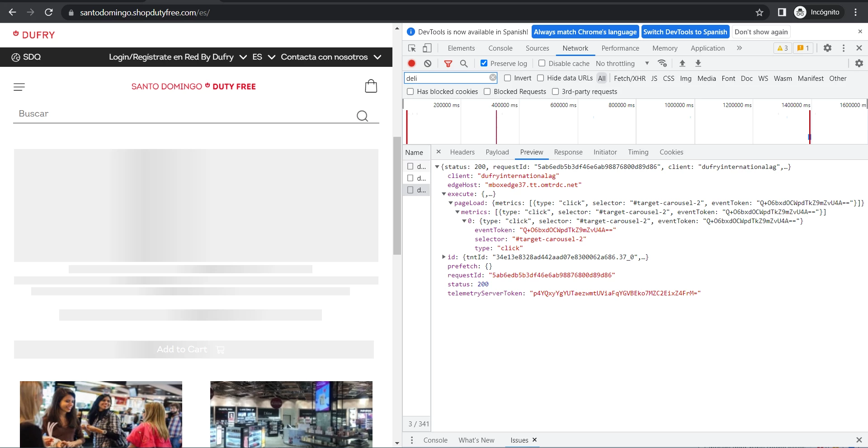The height and width of the screenshot is (448, 868).
Task: Import HAR file with upload arrow
Action: tap(682, 63)
